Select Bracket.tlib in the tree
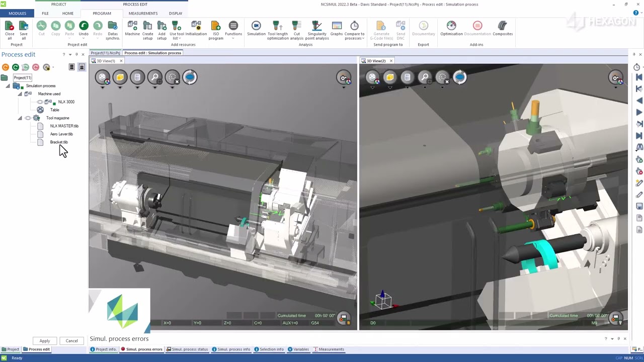644x362 pixels. [59, 142]
